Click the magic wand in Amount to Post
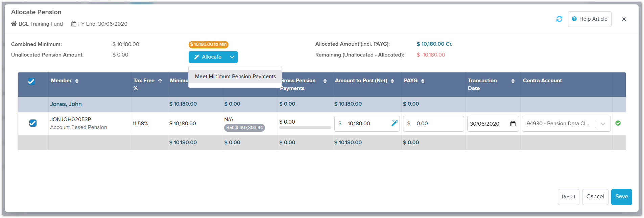 (395, 123)
